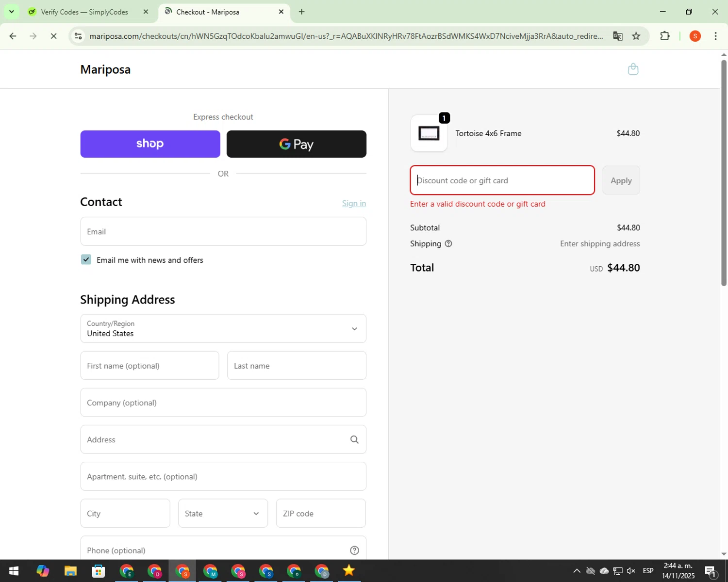Click the OneDrive cloud tray icon

604,571
